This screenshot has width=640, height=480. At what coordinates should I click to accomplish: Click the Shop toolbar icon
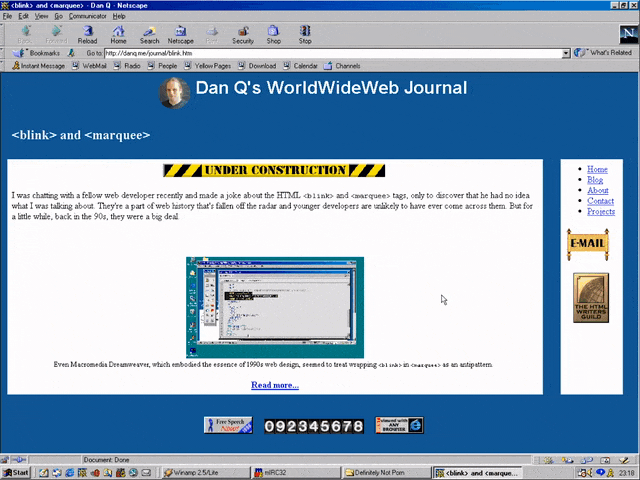(x=274, y=35)
